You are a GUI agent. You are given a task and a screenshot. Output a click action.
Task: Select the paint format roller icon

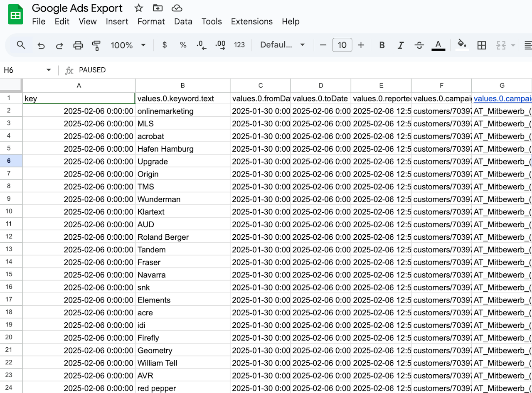96,45
